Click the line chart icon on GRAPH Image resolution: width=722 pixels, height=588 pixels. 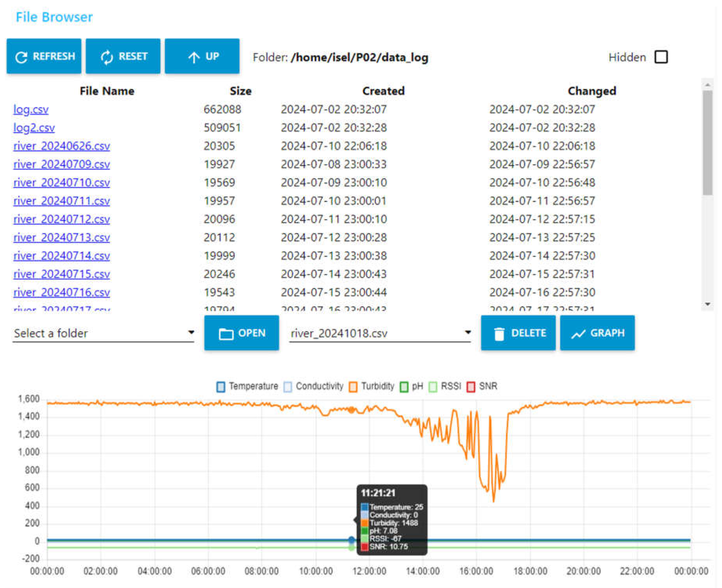[578, 334]
